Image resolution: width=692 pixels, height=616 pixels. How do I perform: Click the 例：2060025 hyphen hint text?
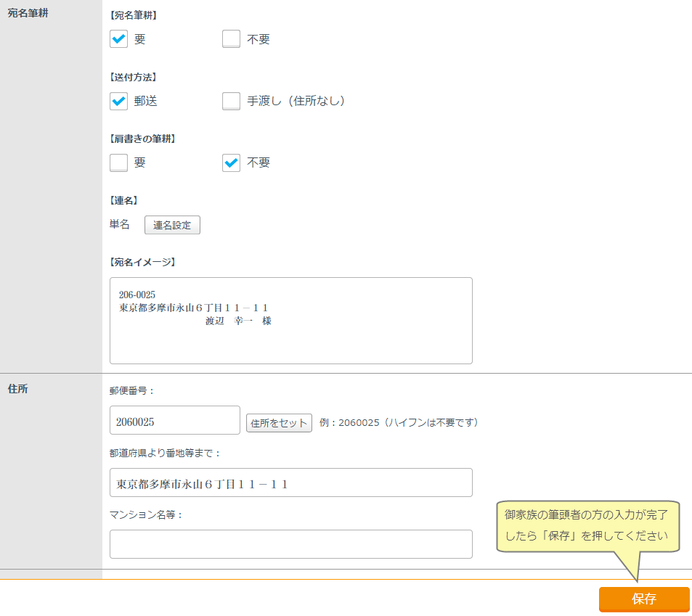tap(399, 422)
